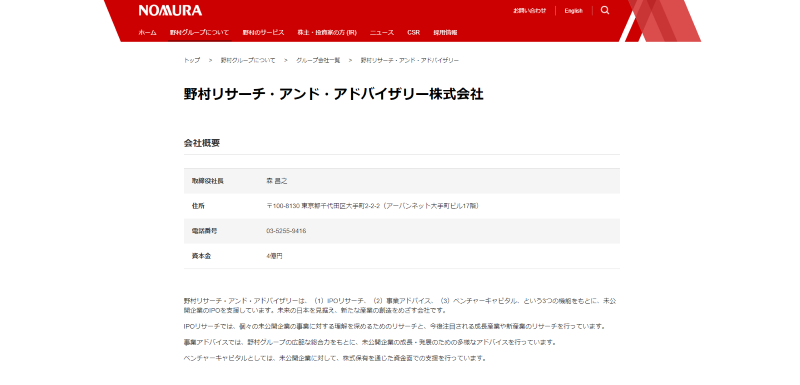
Task: Click phone number 03-5255-9416
Action: [x=286, y=231]
